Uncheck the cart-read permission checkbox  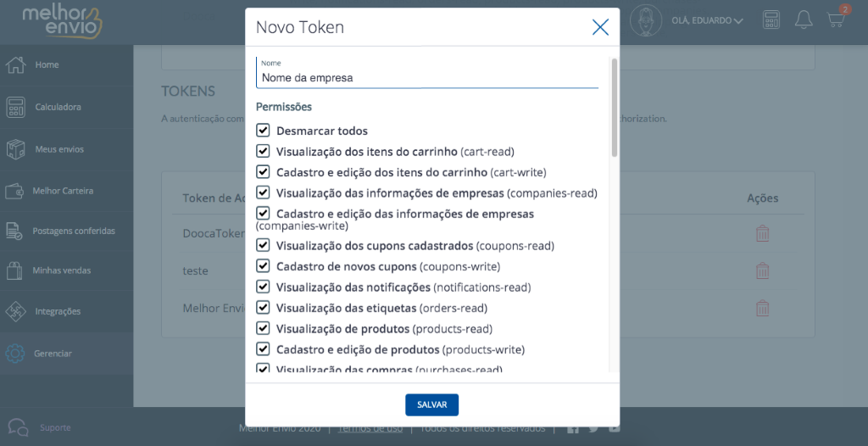[263, 151]
